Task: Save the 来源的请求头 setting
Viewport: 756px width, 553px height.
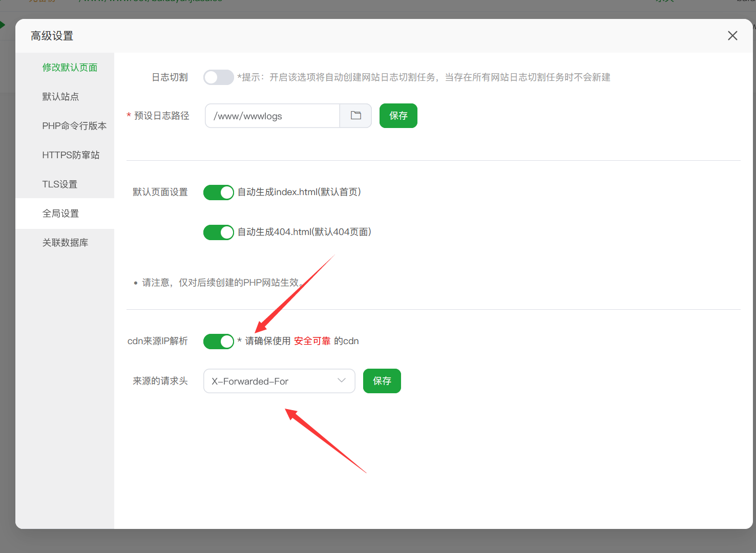Action: click(x=382, y=381)
